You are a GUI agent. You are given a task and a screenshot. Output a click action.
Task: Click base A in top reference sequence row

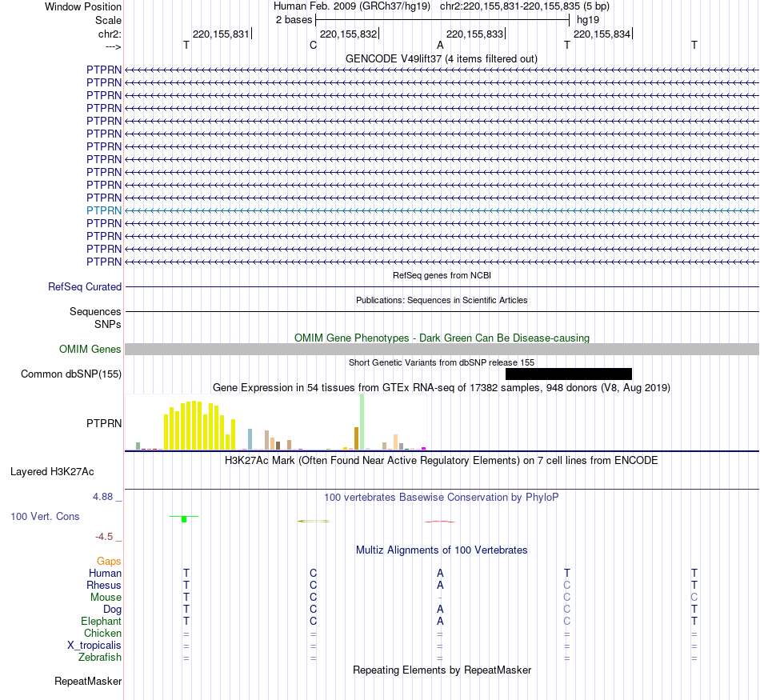440,45
